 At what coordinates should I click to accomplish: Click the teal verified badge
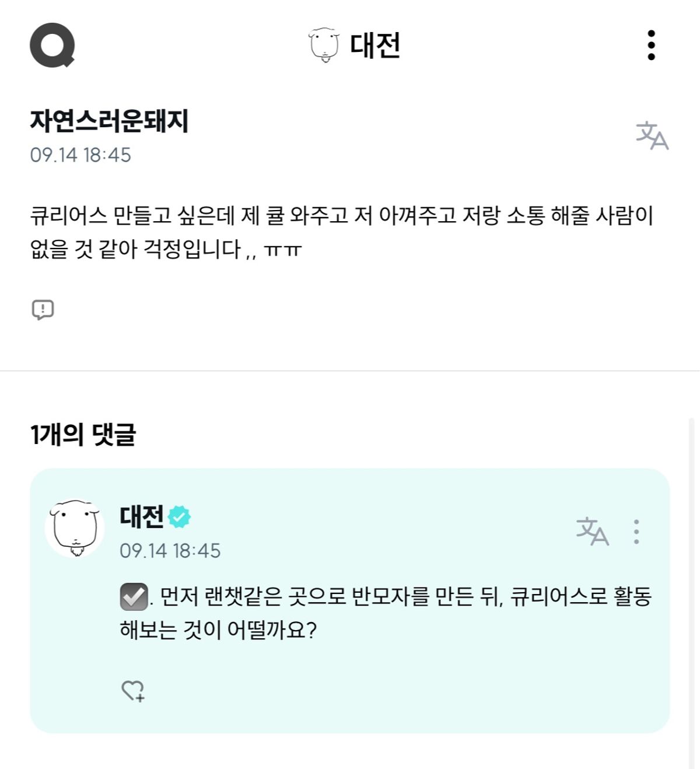pos(179,517)
